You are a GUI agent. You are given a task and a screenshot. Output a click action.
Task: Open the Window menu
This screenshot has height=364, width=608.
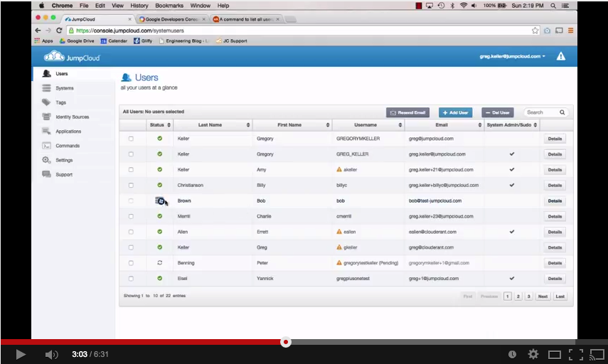(200, 6)
